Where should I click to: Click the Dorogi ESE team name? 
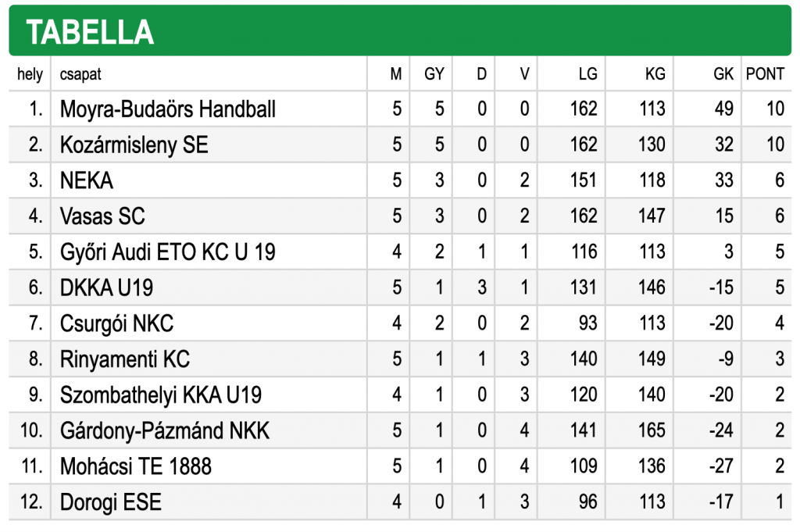click(110, 502)
